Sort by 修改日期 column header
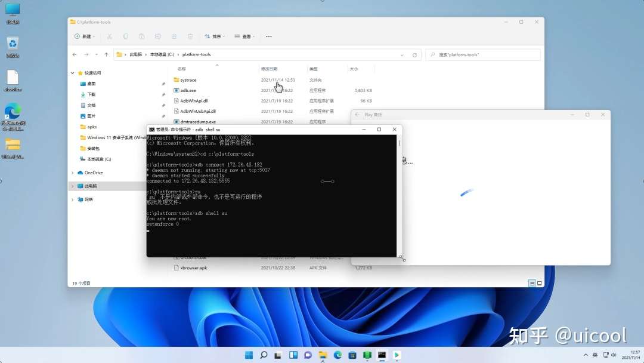The height and width of the screenshot is (363, 644). click(x=269, y=69)
